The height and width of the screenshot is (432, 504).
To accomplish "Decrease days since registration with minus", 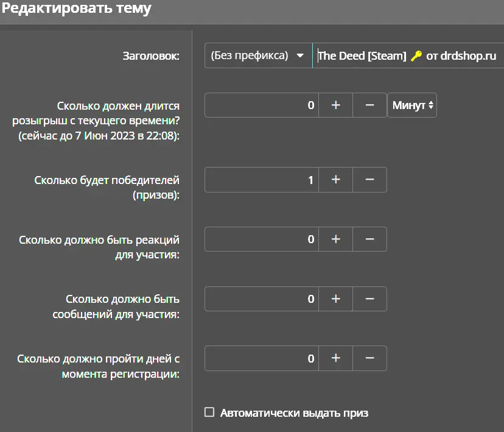I will pyautogui.click(x=369, y=358).
